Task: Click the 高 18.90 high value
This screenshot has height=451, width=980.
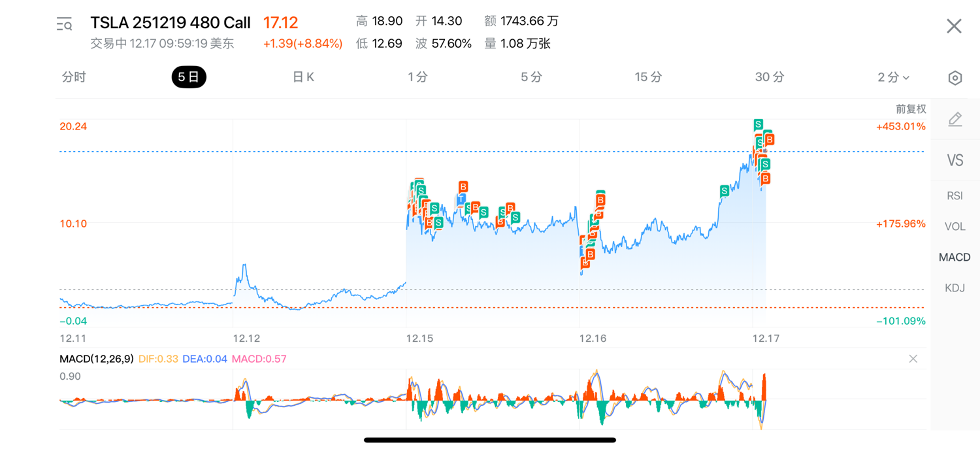Action: pyautogui.click(x=379, y=22)
